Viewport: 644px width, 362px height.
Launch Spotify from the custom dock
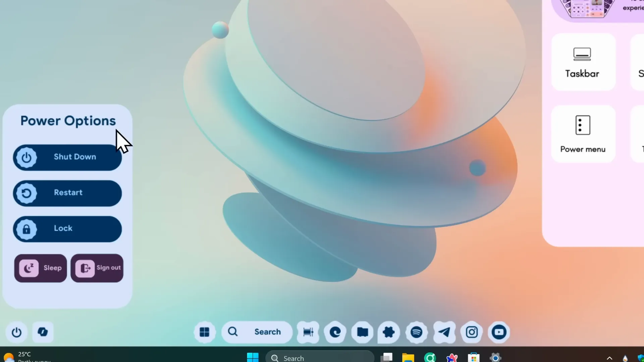point(417,332)
